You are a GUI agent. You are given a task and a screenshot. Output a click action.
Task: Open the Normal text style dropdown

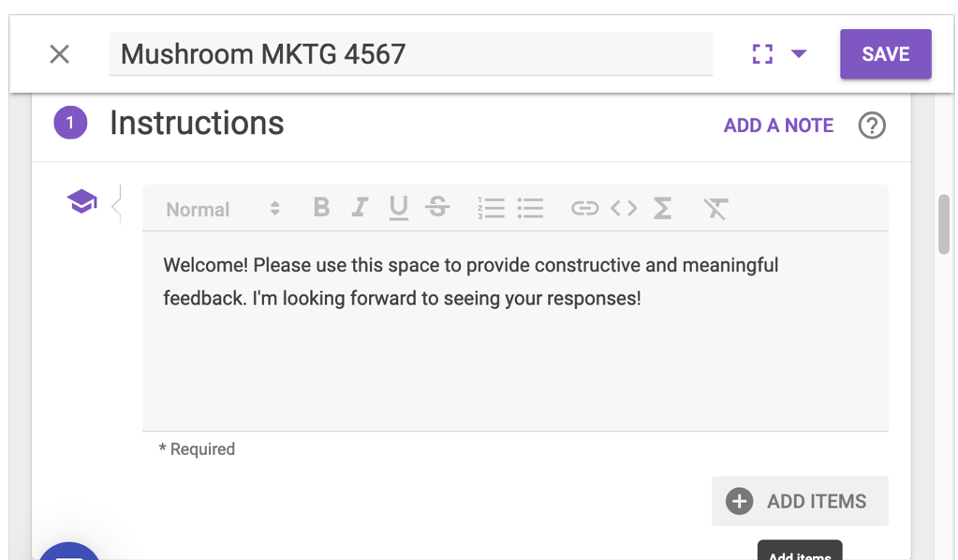click(223, 209)
